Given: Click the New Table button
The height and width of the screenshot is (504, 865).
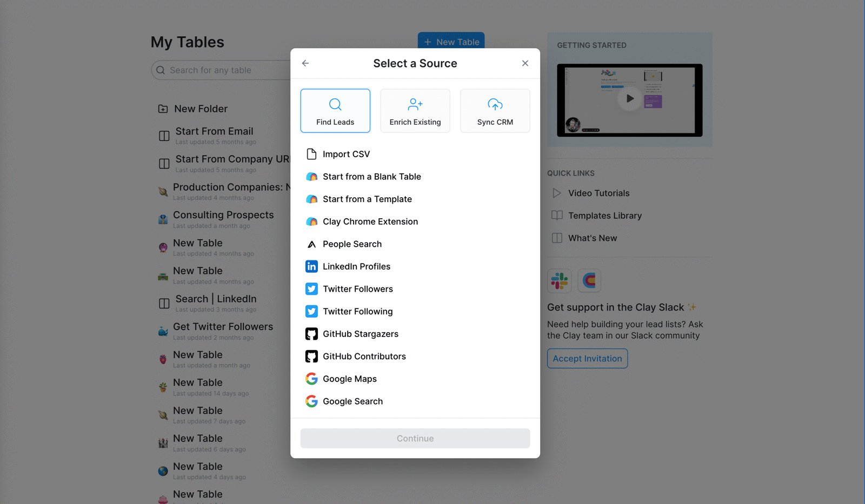Looking at the screenshot, I should [451, 42].
